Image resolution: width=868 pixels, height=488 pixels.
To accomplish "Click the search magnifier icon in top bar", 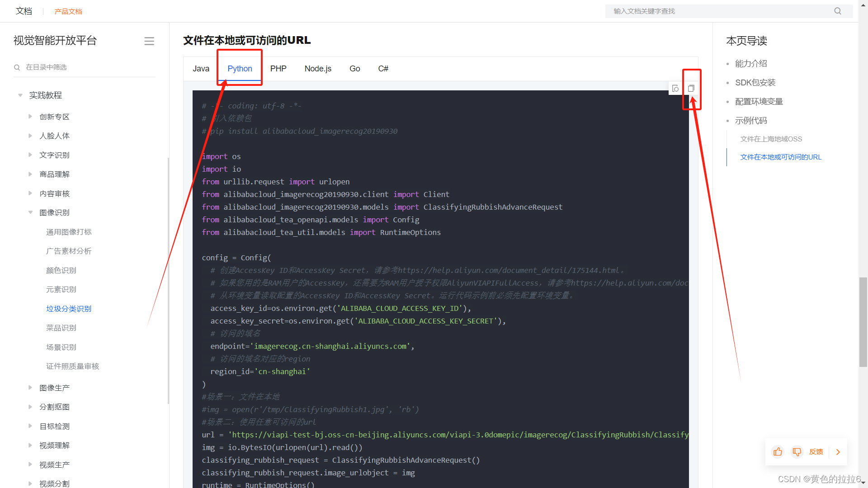I will (x=838, y=11).
